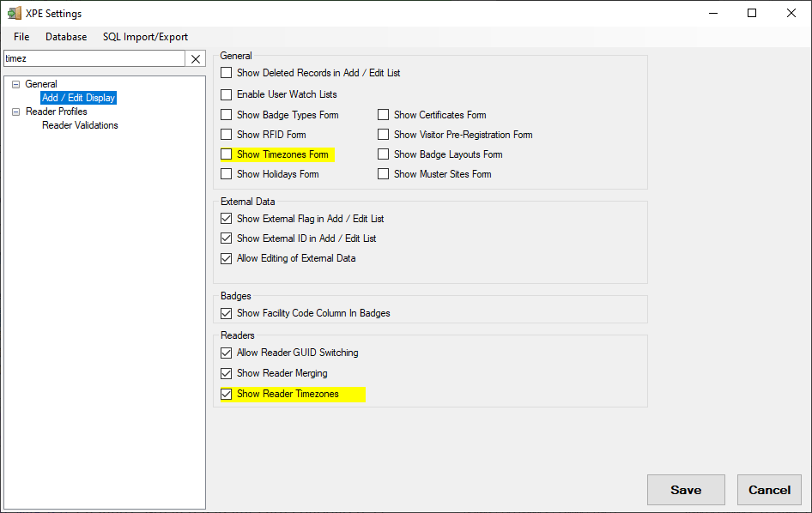Screen dimensions: 812x513
Task: Disable Allow Editing of External Data
Action: 227,258
